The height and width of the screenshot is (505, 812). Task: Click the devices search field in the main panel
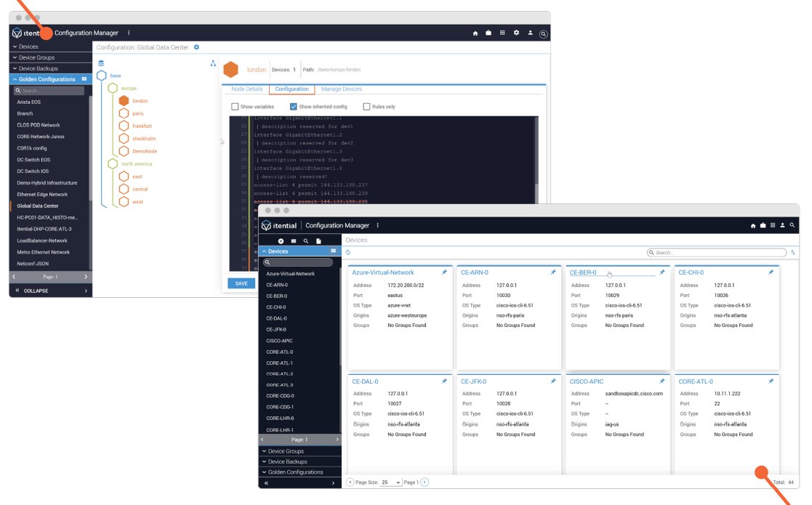click(717, 253)
